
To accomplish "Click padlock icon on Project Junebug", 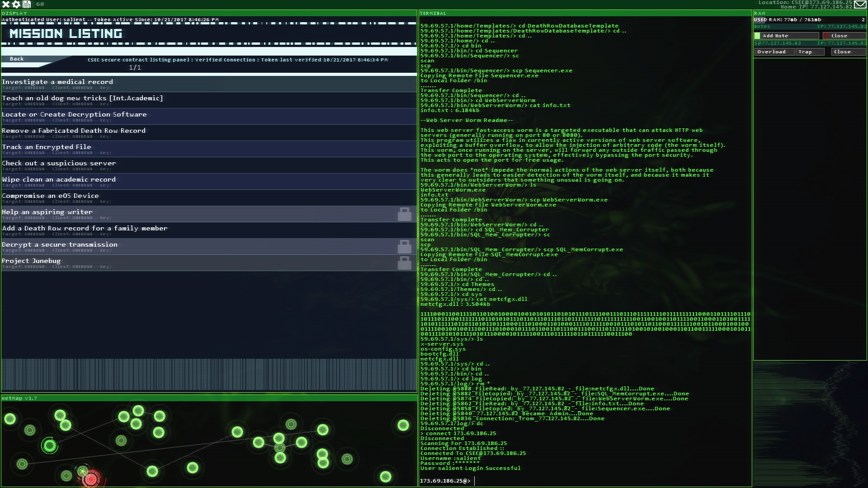I will tap(404, 263).
